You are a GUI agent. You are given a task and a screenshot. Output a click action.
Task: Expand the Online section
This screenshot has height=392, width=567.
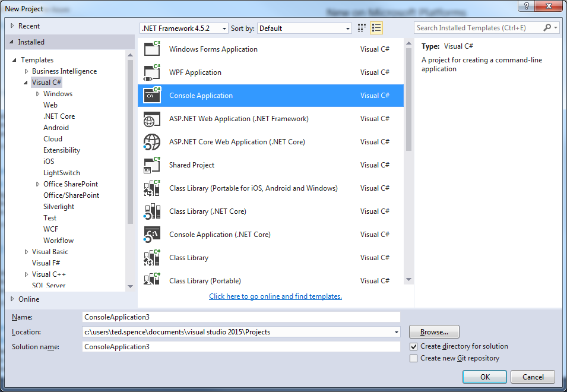click(x=12, y=299)
